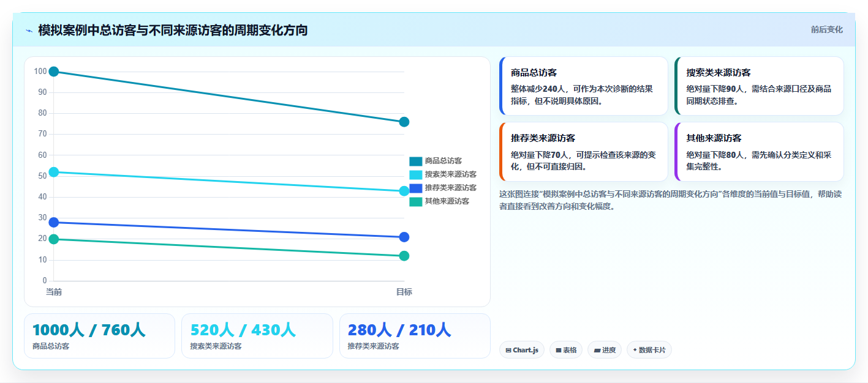
Task: Select the 数据卡片 tag
Action: point(649,350)
